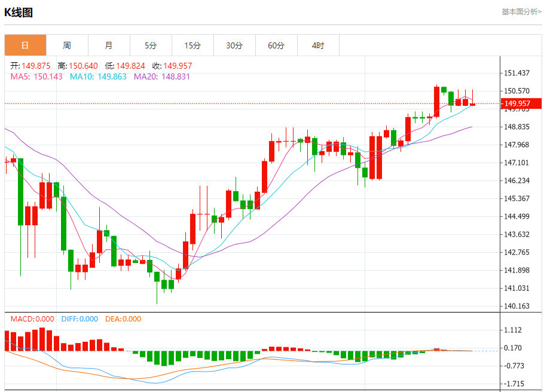
Task: Click the latest rightmost candlestick
Action: coord(472,103)
